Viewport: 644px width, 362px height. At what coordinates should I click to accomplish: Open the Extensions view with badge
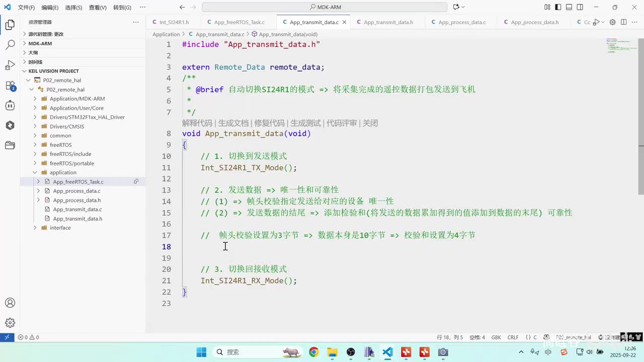click(10, 85)
